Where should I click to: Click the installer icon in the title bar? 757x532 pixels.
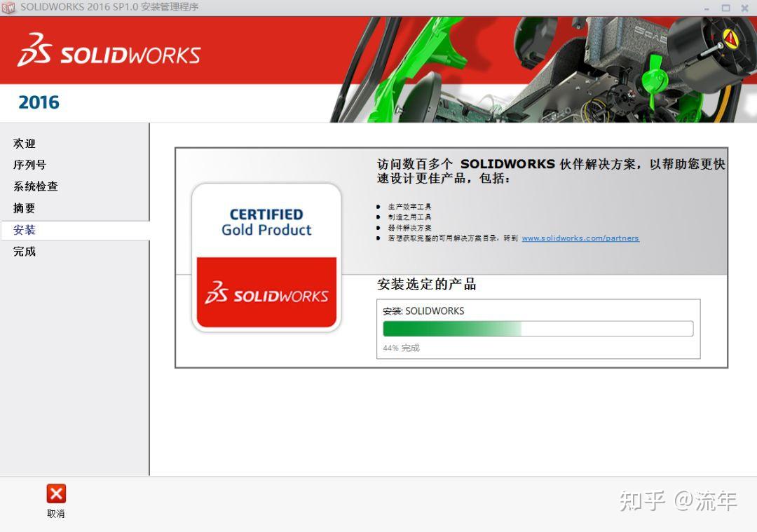point(8,8)
